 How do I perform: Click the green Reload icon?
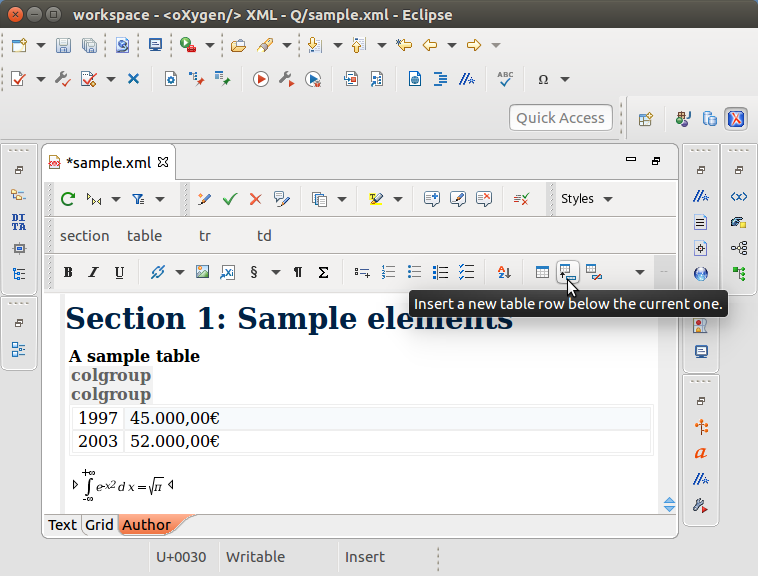pyautogui.click(x=68, y=199)
